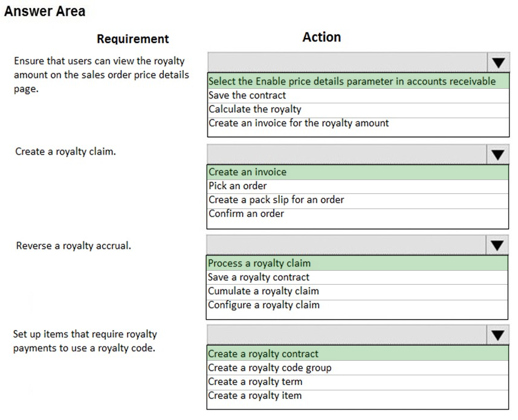This screenshot has height=420, width=518.
Task: Pick the 'Configure a royalty claim' option
Action: (357, 305)
